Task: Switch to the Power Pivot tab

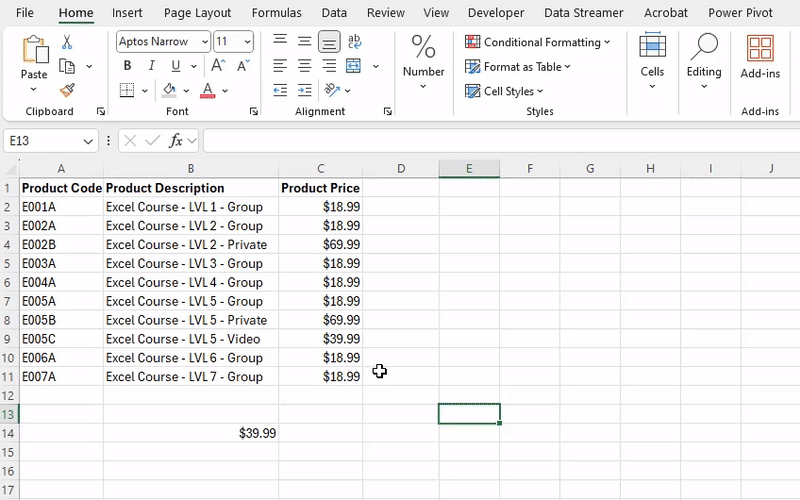Action: click(x=740, y=13)
